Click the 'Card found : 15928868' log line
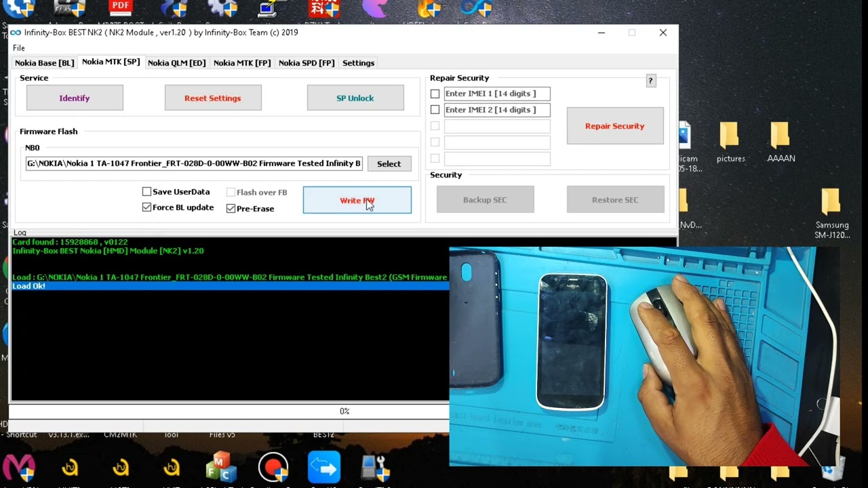This screenshot has width=868, height=488. [x=70, y=242]
